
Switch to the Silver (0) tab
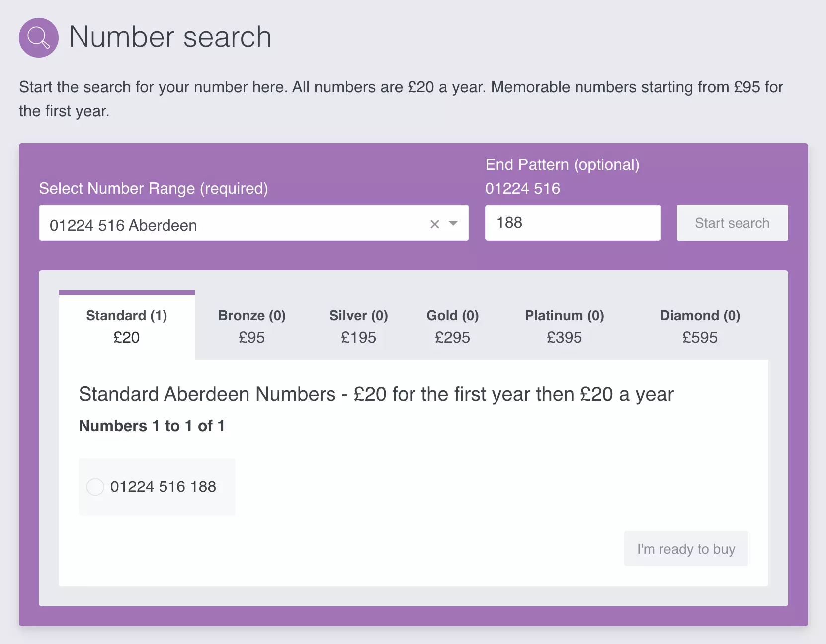click(358, 325)
